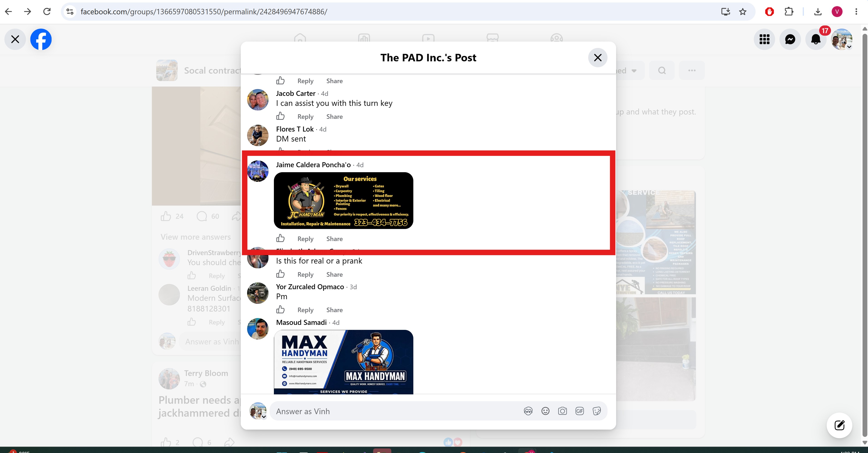
Task: Add a GIF to the answer
Action: (580, 411)
